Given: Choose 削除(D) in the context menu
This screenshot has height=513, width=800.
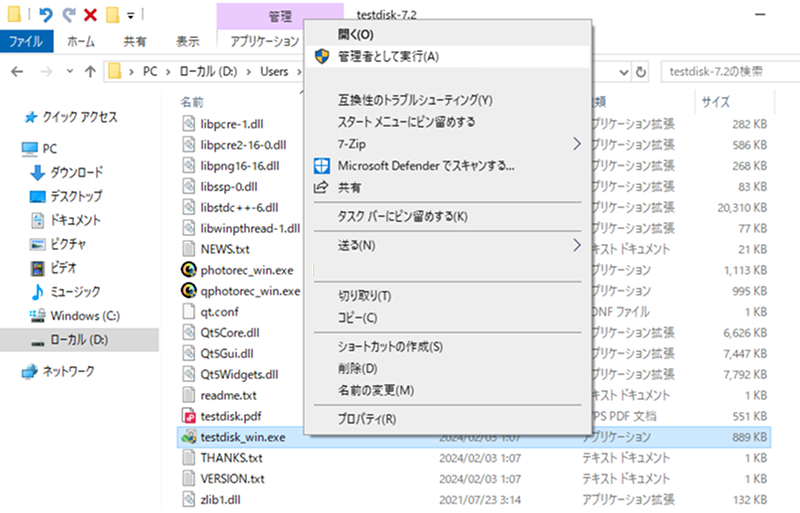Looking at the screenshot, I should coord(447,369).
